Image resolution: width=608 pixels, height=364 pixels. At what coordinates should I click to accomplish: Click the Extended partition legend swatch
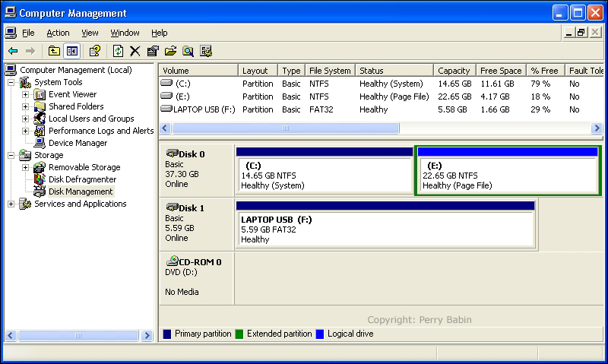click(239, 334)
